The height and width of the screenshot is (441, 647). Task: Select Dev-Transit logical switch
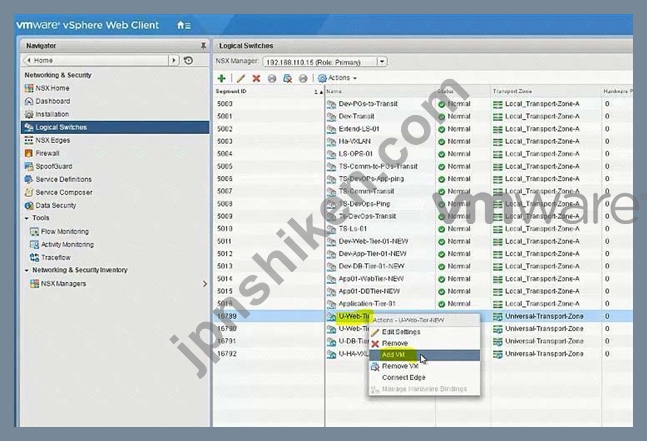[357, 116]
